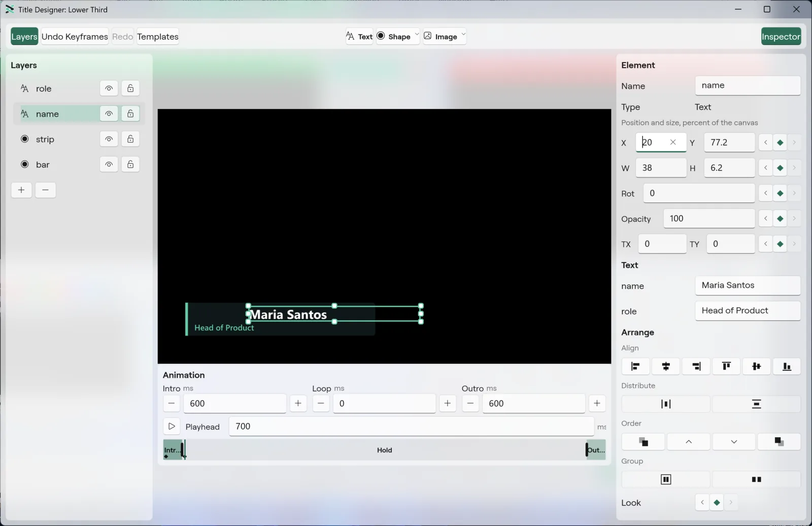Align elements to top edge
Image resolution: width=812 pixels, height=526 pixels.
coord(726,366)
